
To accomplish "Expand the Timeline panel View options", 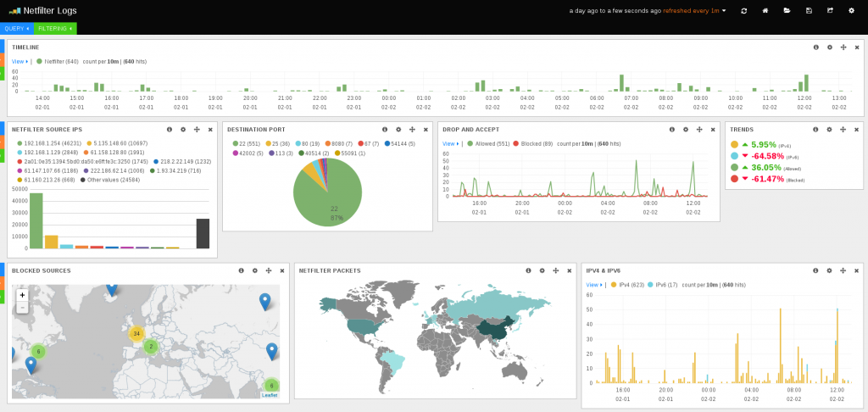I will pos(20,62).
